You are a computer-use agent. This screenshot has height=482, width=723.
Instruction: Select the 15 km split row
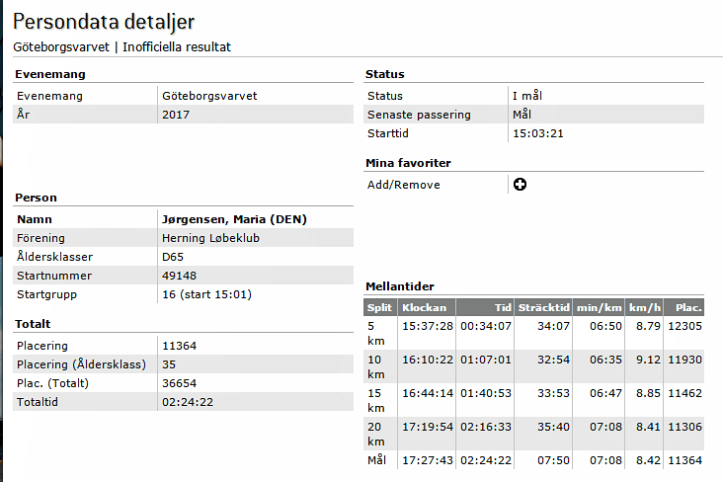tap(540, 400)
